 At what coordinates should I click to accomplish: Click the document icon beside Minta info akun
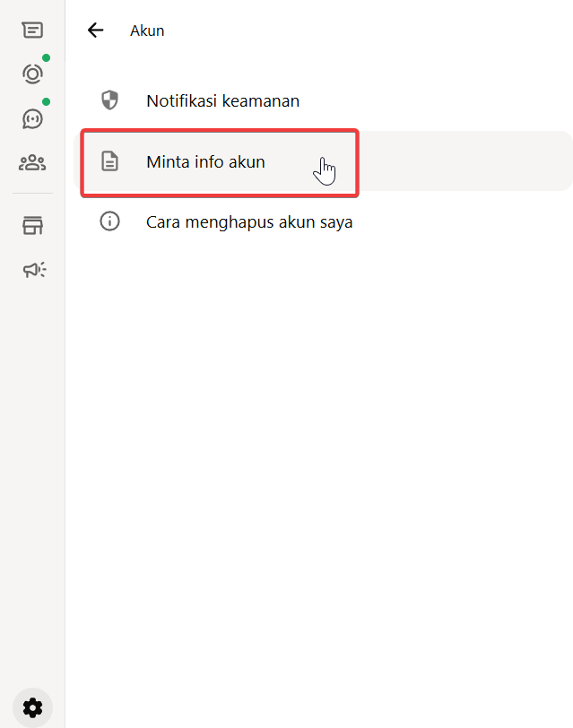[x=109, y=162]
